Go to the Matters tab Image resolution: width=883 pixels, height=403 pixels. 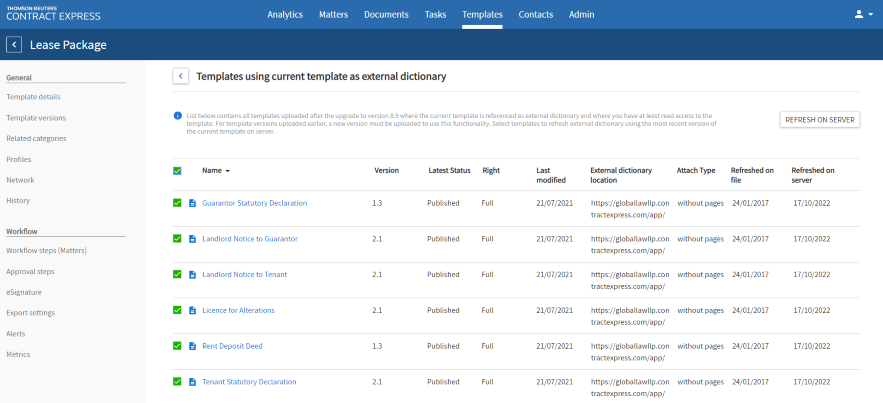[x=333, y=15]
